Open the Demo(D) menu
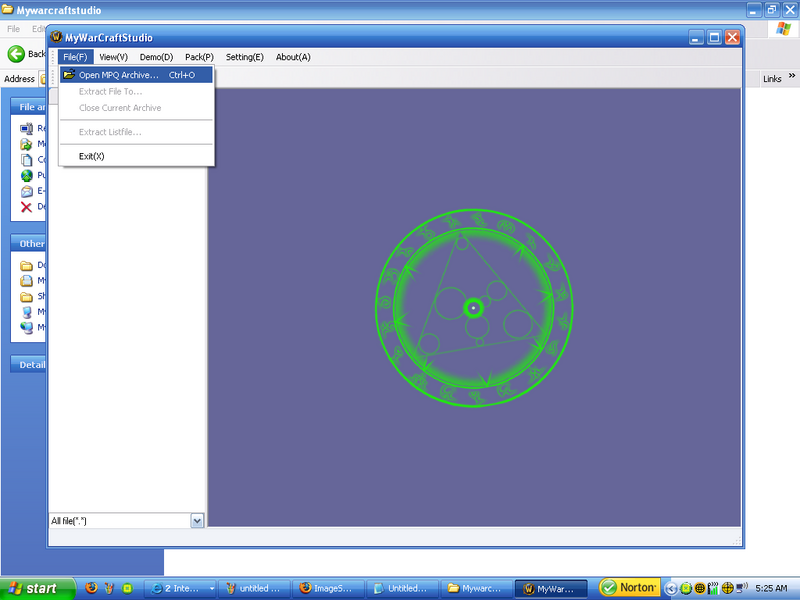Viewport: 800px width, 600px height. tap(156, 57)
